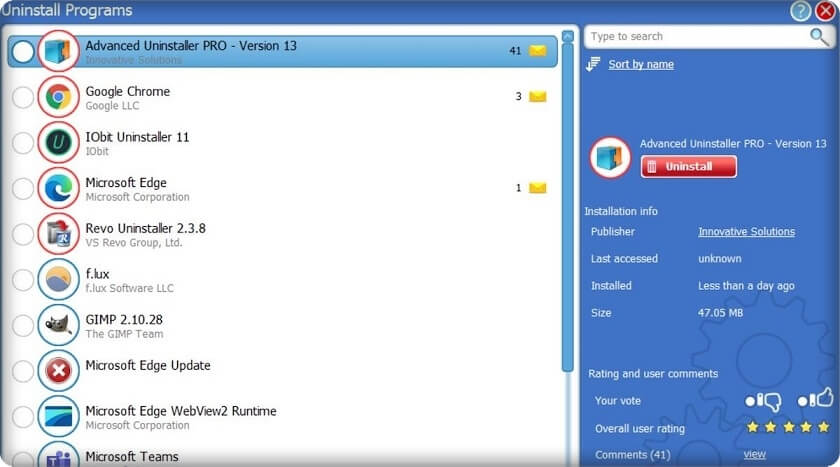840x467 pixels.
Task: Click the Comments (41) label
Action: pos(632,455)
